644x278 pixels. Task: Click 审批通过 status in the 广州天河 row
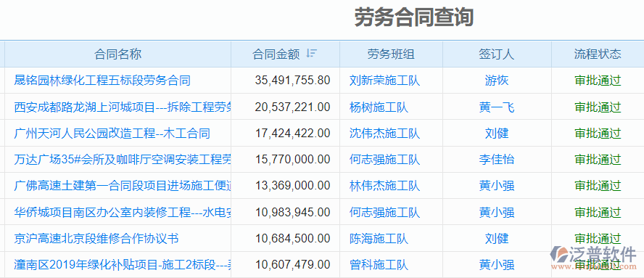(x=598, y=134)
